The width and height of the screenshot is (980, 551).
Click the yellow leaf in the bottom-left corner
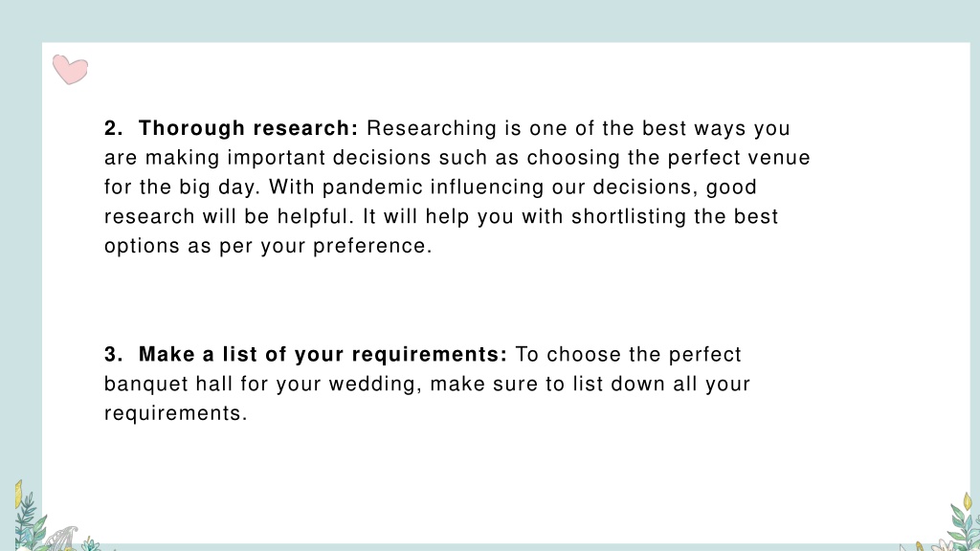pos(18,494)
